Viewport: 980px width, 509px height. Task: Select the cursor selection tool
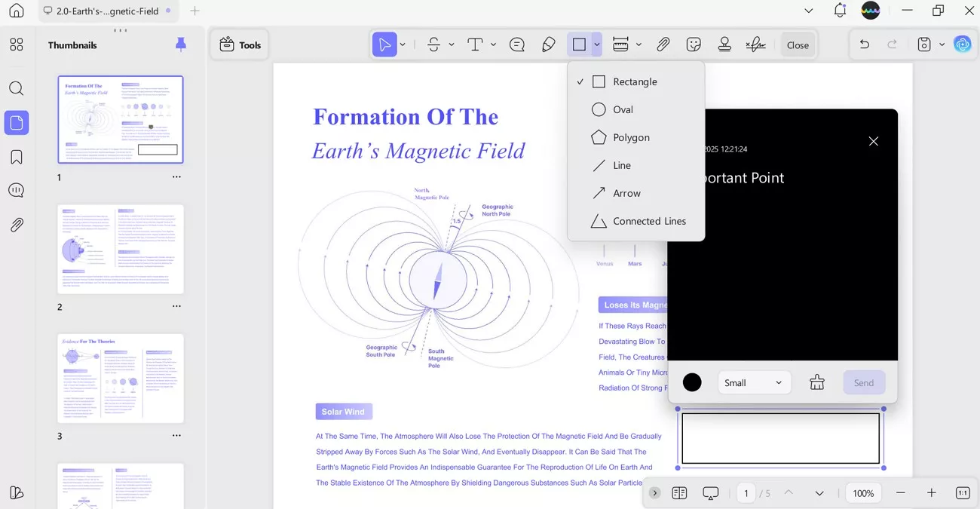click(x=384, y=44)
